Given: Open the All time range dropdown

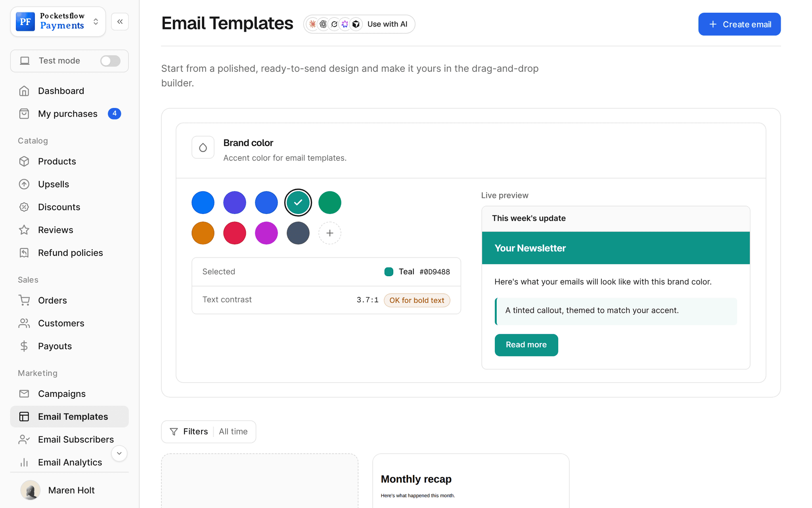Looking at the screenshot, I should click(x=233, y=432).
